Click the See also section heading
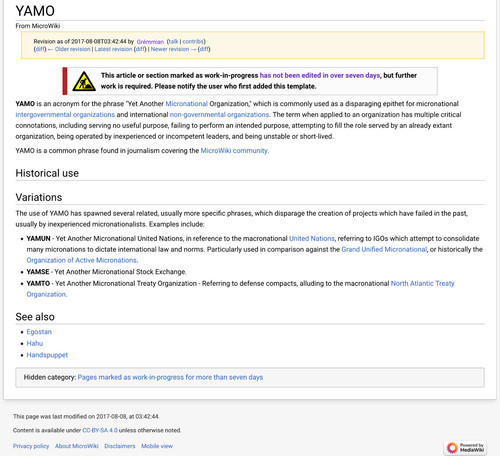Viewport: 500px width, 456px height. click(35, 317)
